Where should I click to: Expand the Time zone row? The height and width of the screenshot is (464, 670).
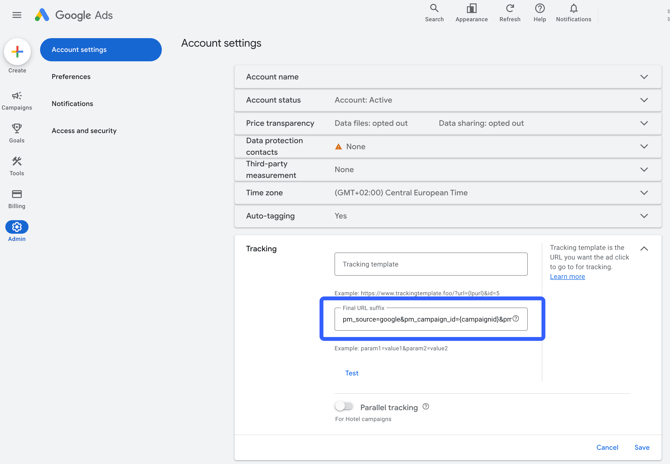(447, 193)
